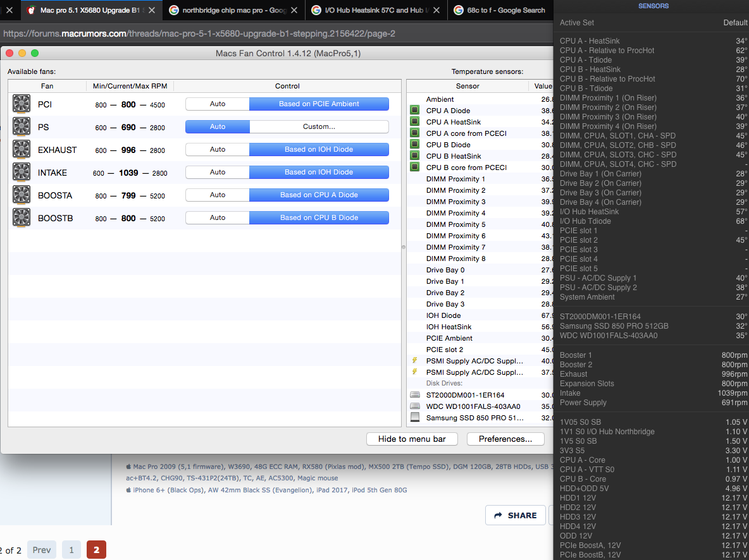Set PCI fan to Auto

218,104
